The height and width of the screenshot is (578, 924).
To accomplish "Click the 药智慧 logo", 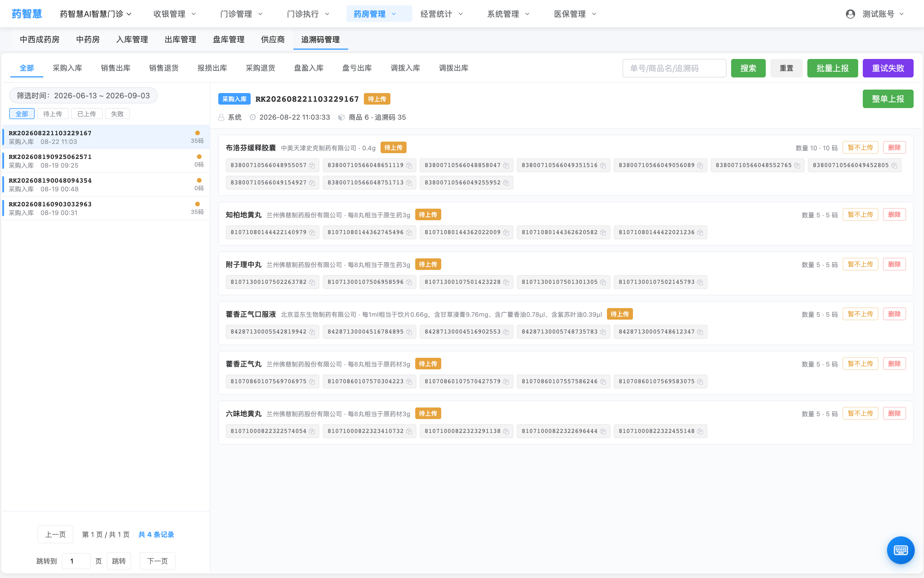I will tap(27, 14).
